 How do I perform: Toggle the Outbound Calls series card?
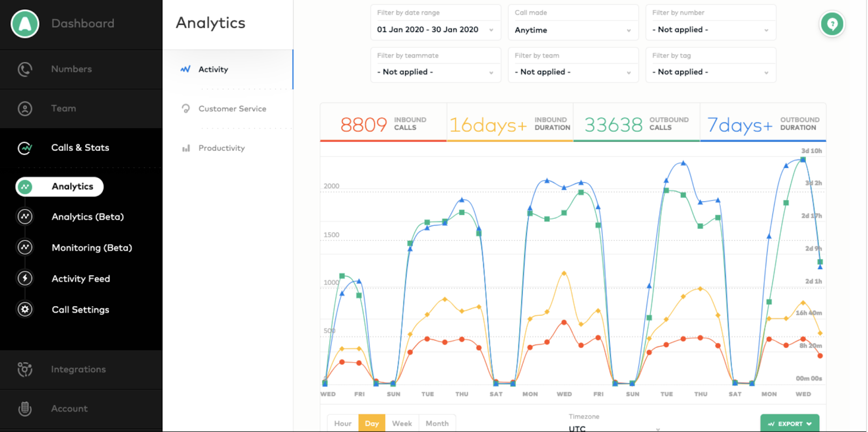pyautogui.click(x=636, y=123)
